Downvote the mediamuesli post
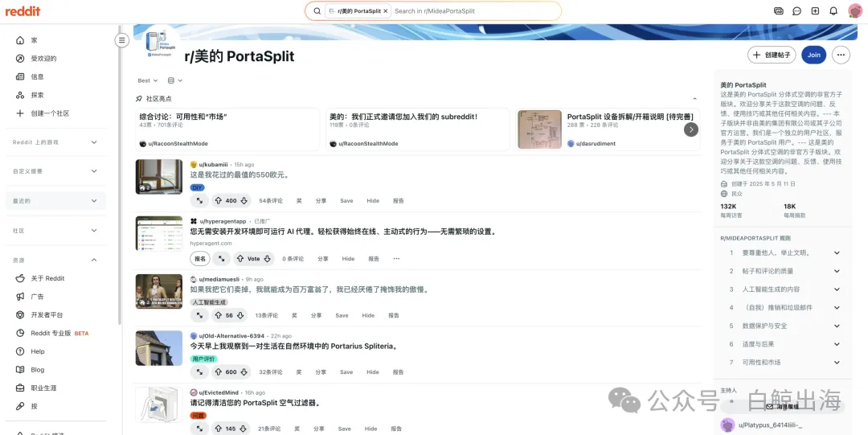 240,315
